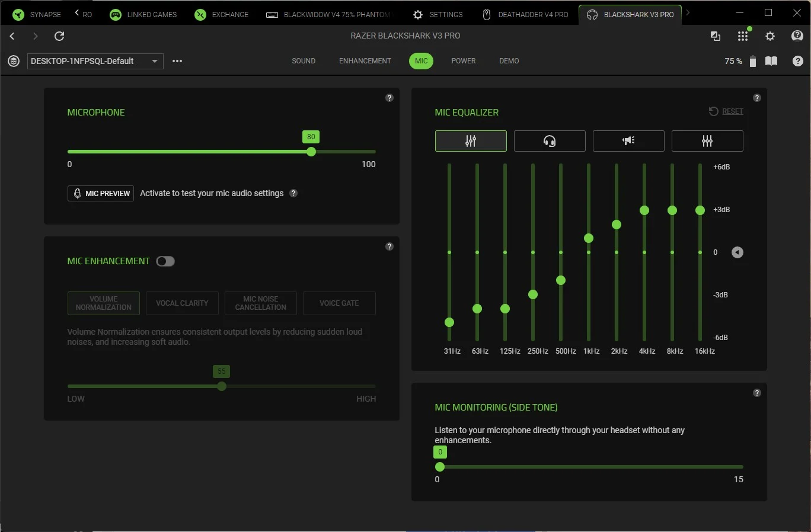Viewport: 811px width, 532px height.
Task: Select the default mic equalizer preset
Action: tap(471, 141)
